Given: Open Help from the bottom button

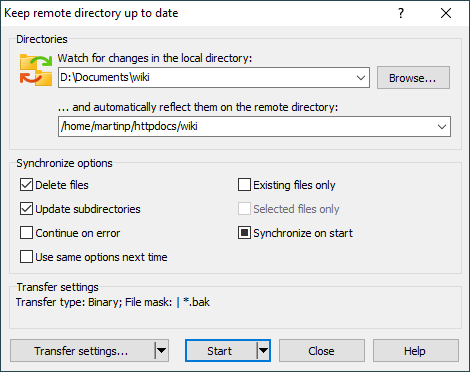Looking at the screenshot, I should click(x=416, y=351).
